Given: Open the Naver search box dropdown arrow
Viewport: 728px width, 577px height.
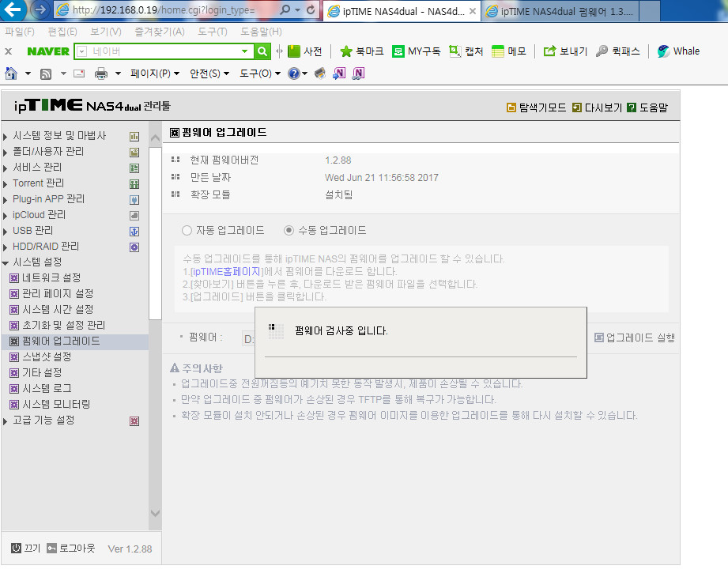Looking at the screenshot, I should [245, 51].
